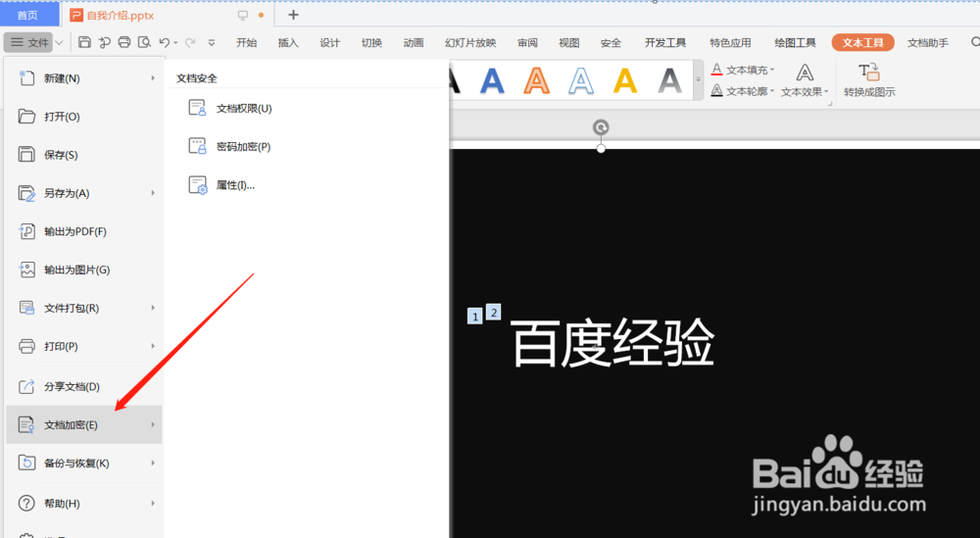Click the Format Painter icon in quick toolbar
The image size is (980, 538).
pyautogui.click(x=105, y=42)
